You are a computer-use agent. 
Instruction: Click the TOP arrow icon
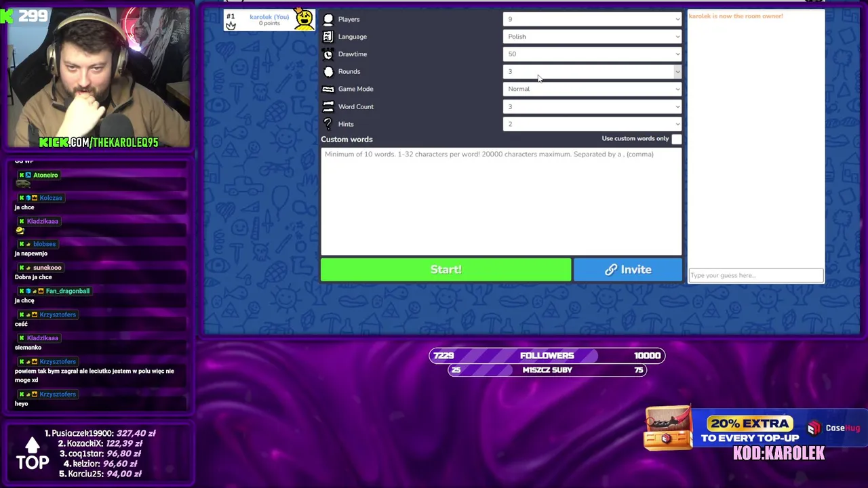coord(32,445)
